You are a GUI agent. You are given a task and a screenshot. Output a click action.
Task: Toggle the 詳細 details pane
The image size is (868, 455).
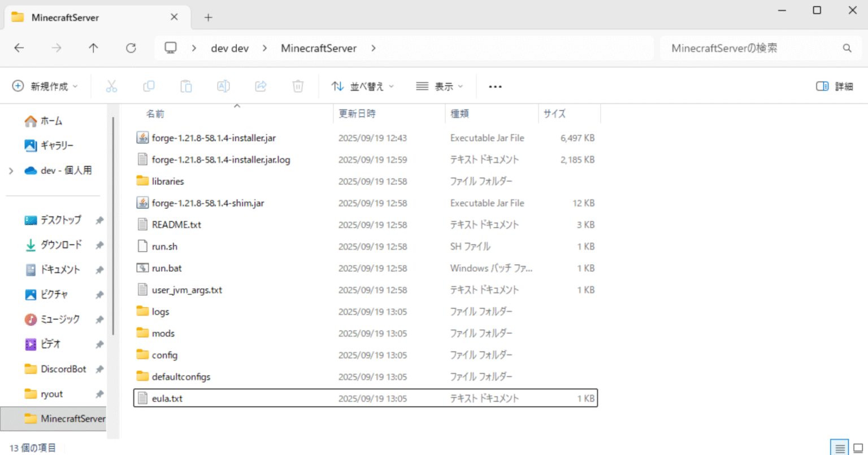pos(834,86)
